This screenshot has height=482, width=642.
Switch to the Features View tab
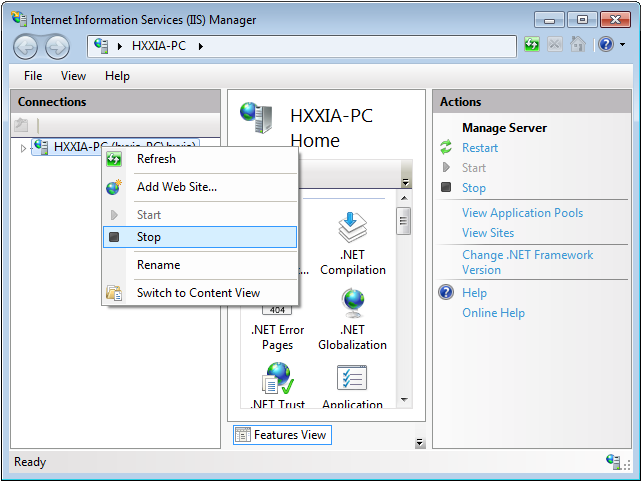[281, 435]
